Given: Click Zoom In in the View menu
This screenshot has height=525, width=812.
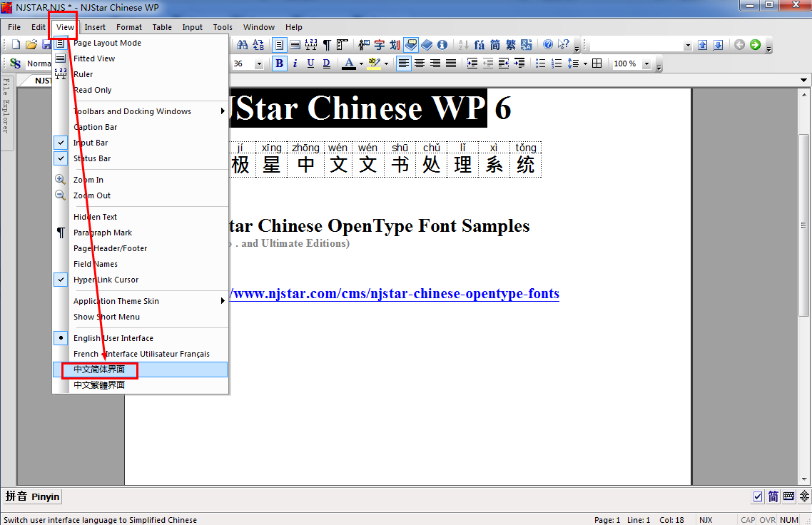Looking at the screenshot, I should tap(141, 180).
